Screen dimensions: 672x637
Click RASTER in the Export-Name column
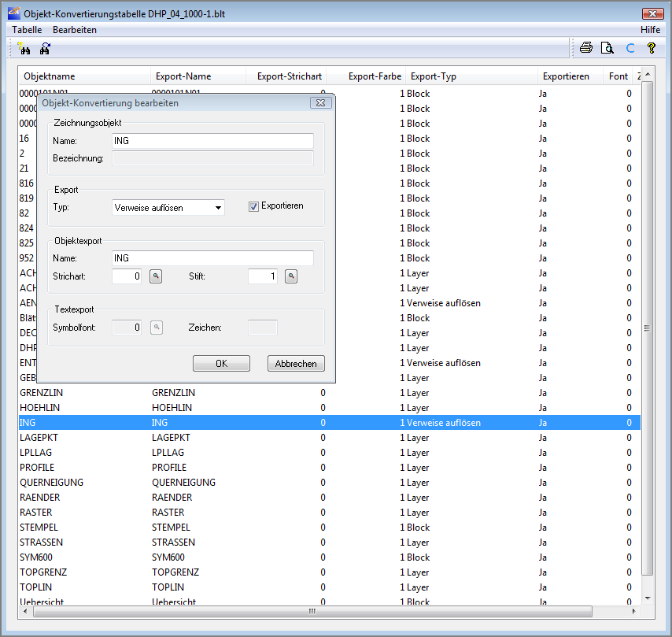[168, 513]
